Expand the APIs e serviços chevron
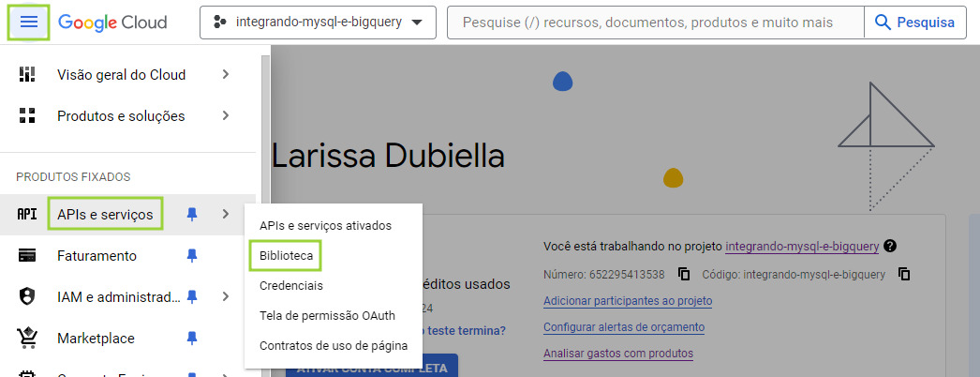 click(226, 215)
